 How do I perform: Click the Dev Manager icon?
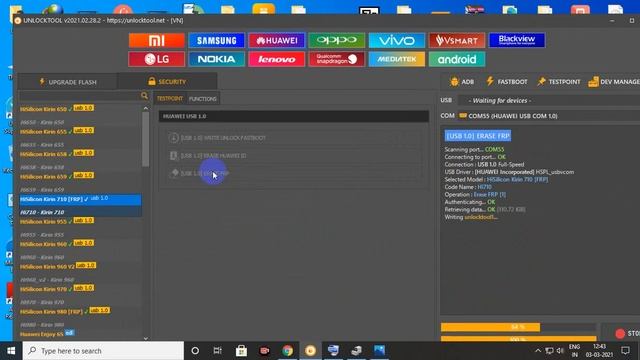[x=593, y=82]
